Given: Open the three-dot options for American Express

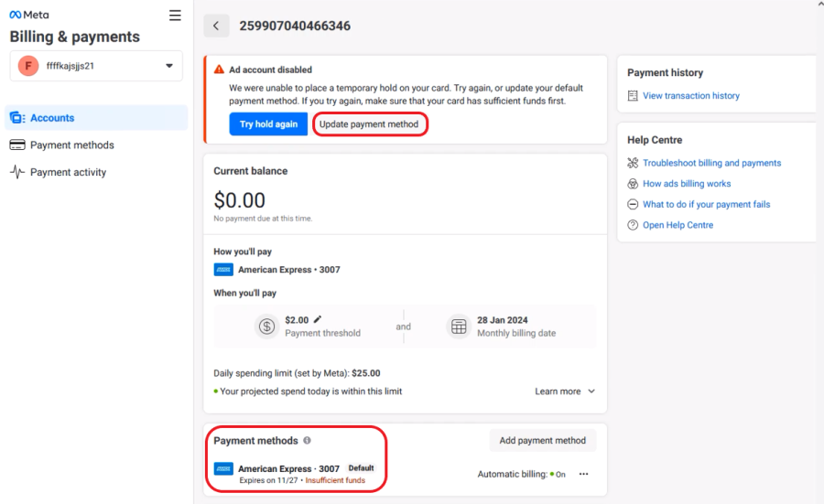Looking at the screenshot, I should click(x=583, y=474).
